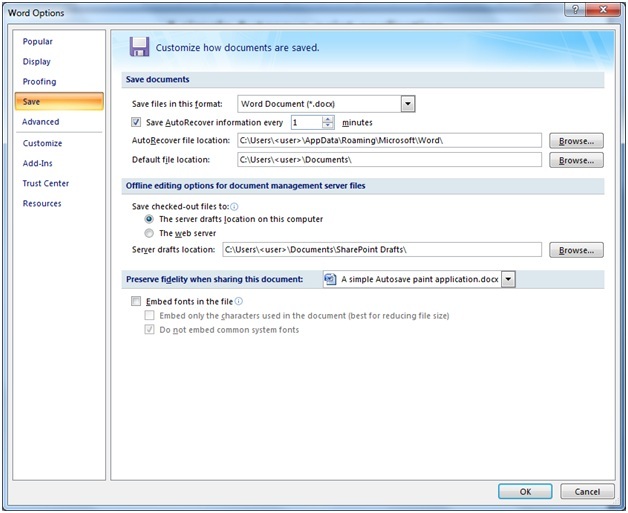
Task: Open the Display options category
Action: point(37,62)
